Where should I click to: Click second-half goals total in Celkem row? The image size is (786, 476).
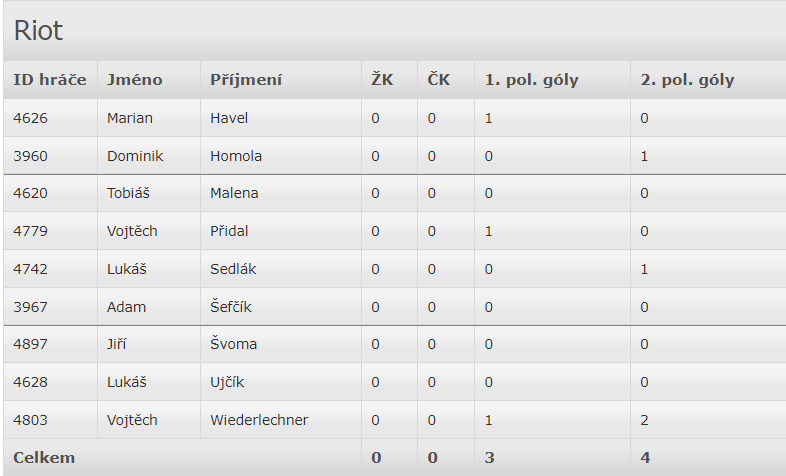(x=645, y=457)
